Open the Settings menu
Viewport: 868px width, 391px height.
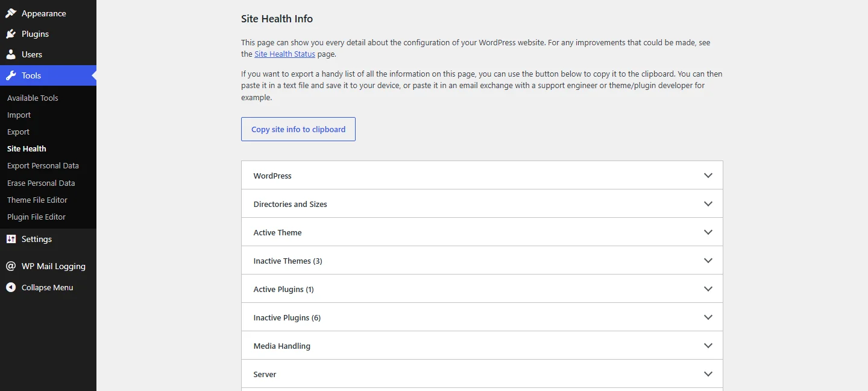pyautogui.click(x=48, y=239)
